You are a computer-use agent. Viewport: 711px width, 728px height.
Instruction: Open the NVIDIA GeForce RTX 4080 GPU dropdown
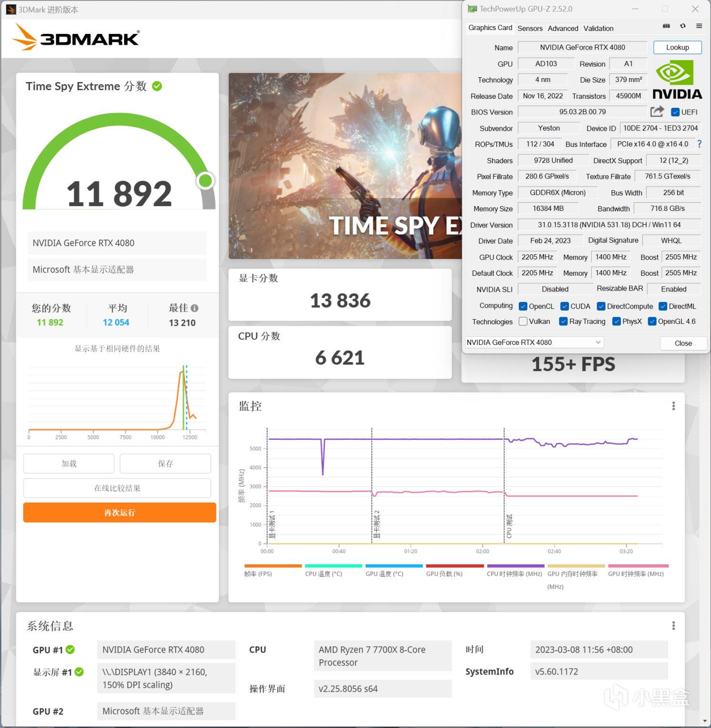click(x=534, y=343)
